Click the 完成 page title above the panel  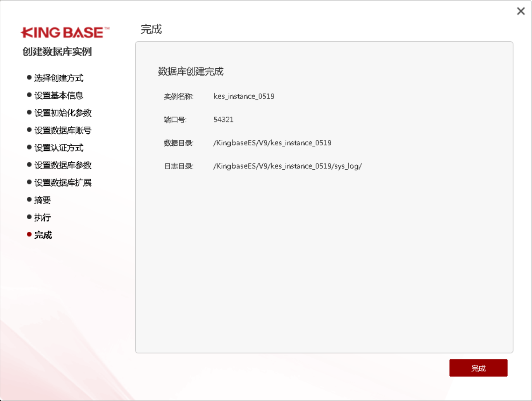click(x=151, y=29)
